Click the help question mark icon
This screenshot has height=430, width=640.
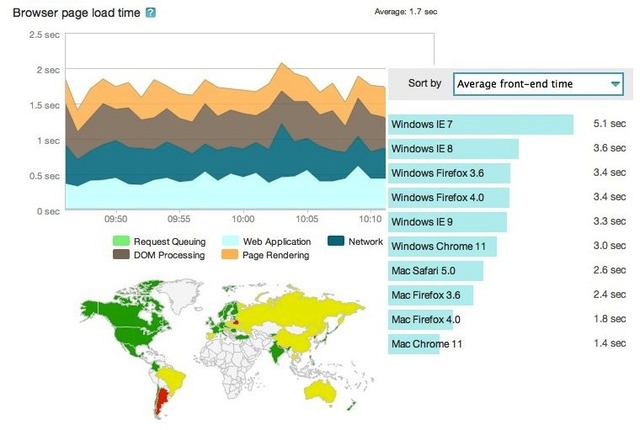151,13
